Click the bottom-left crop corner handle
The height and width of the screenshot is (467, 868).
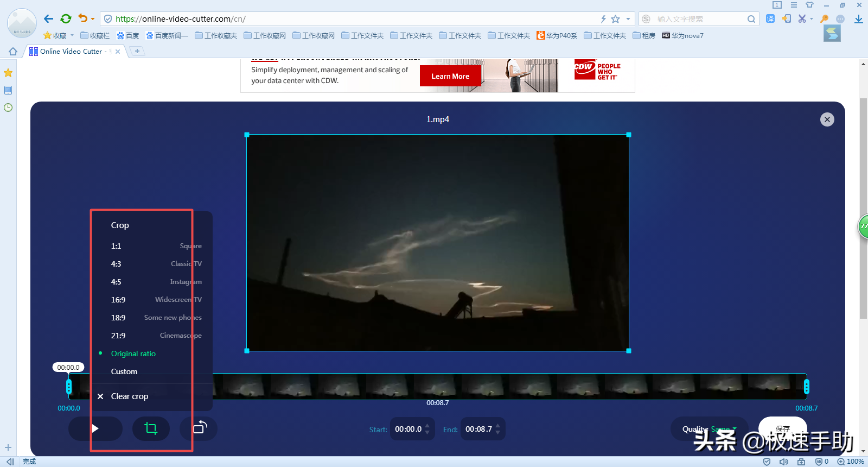(x=247, y=351)
